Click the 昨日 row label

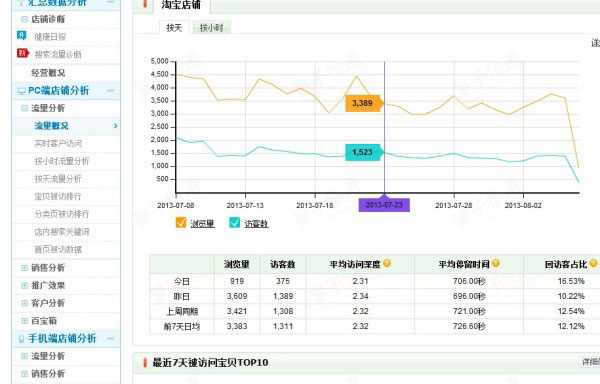tap(182, 296)
